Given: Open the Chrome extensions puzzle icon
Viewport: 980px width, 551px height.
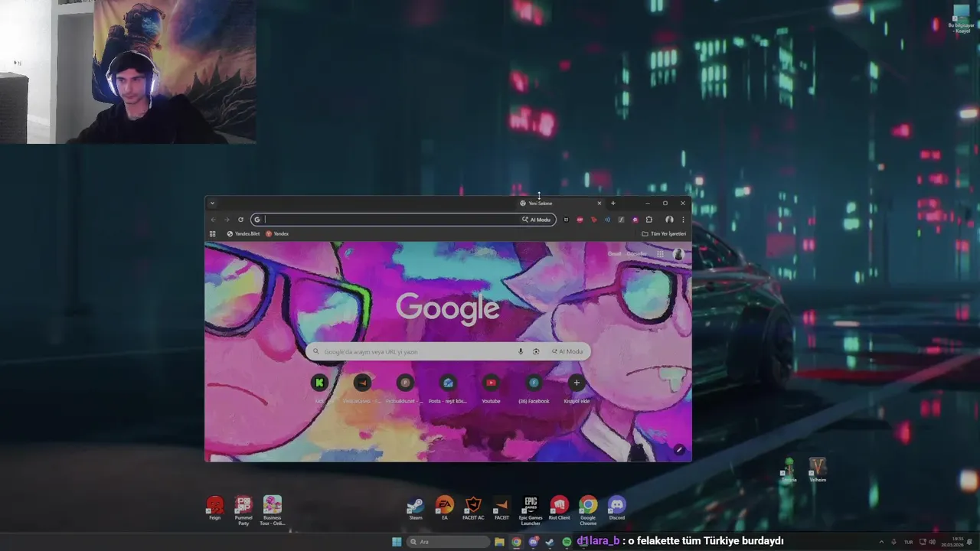Looking at the screenshot, I should 649,220.
